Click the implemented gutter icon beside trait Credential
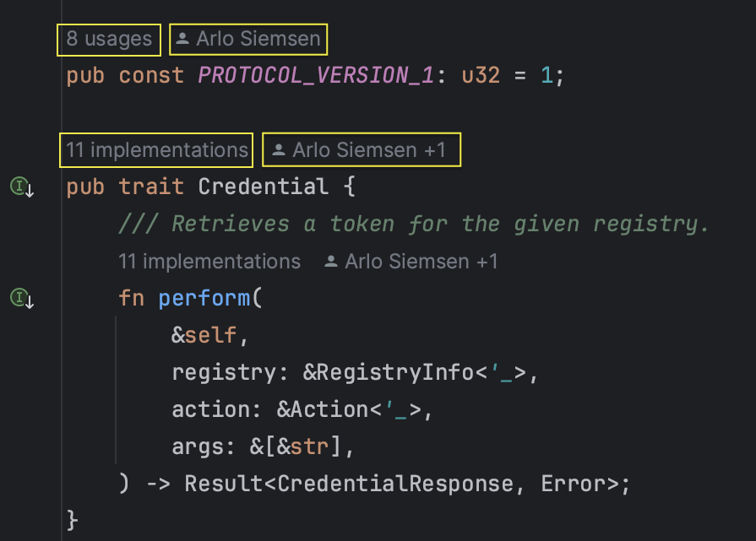 (x=19, y=186)
